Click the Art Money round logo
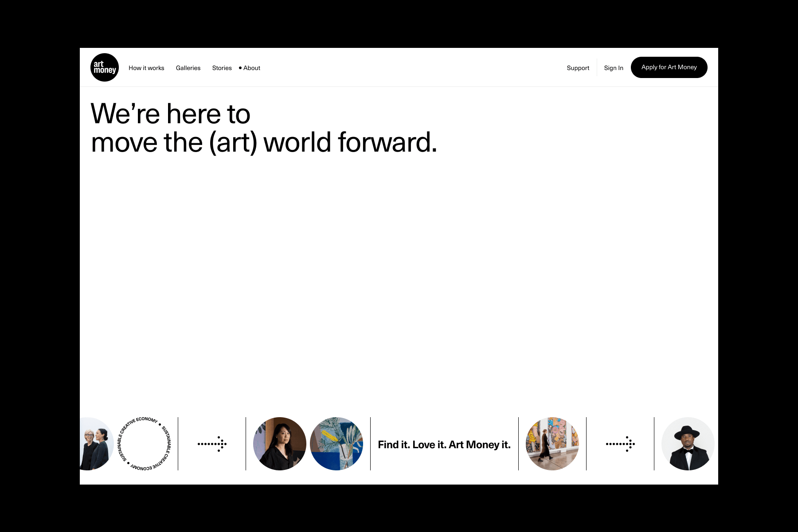 pos(105,67)
